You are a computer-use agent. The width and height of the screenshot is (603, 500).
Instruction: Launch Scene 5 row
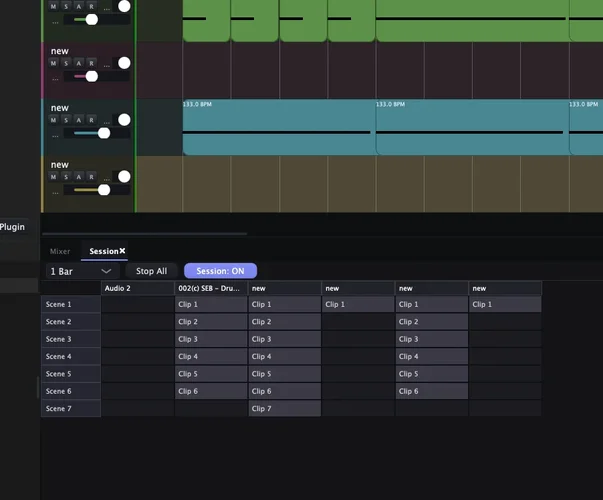point(71,373)
